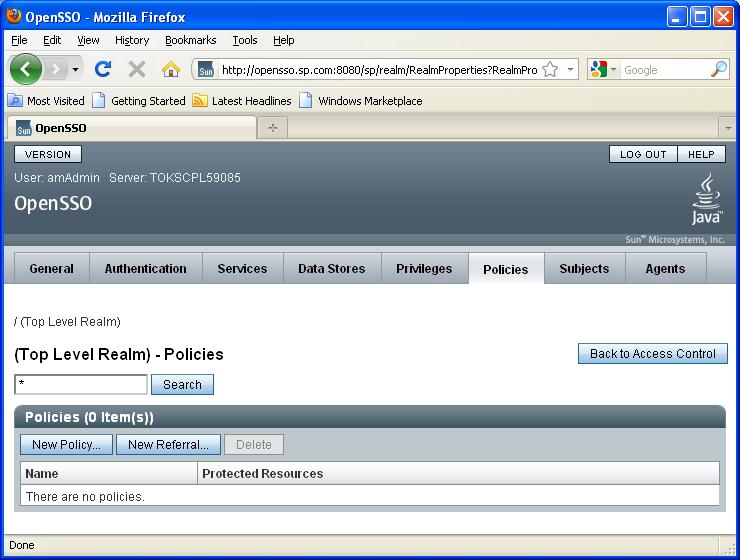
Task: Go back with the green Back arrow
Action: click(x=25, y=69)
